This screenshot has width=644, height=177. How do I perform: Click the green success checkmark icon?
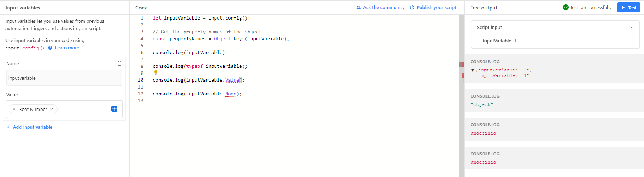pyautogui.click(x=566, y=7)
